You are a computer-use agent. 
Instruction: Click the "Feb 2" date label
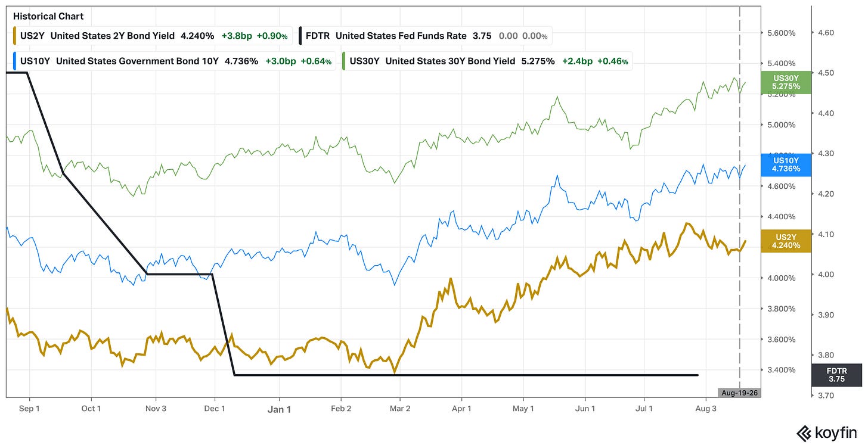340,409
